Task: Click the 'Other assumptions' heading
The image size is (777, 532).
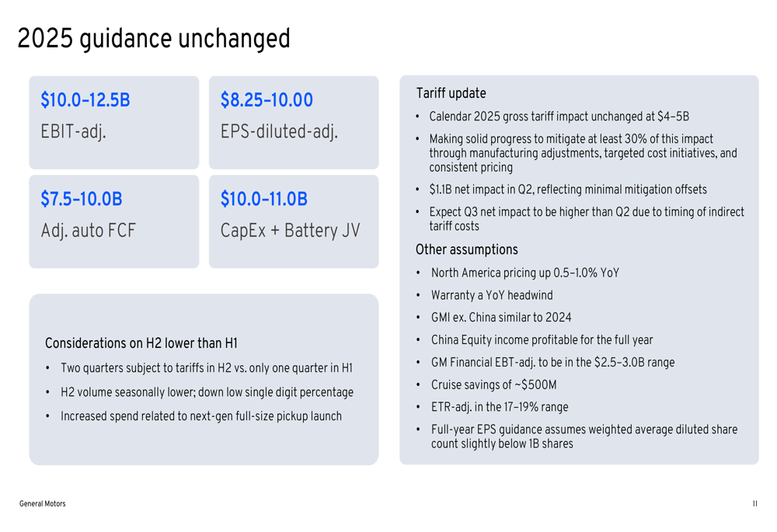Action: pyautogui.click(x=467, y=249)
